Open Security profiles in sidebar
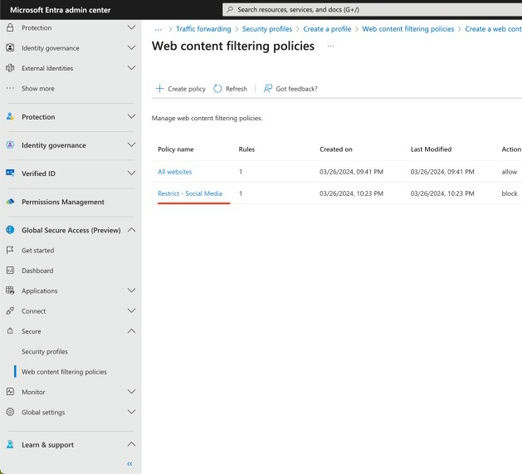Image resolution: width=522 pixels, height=474 pixels. tap(45, 351)
